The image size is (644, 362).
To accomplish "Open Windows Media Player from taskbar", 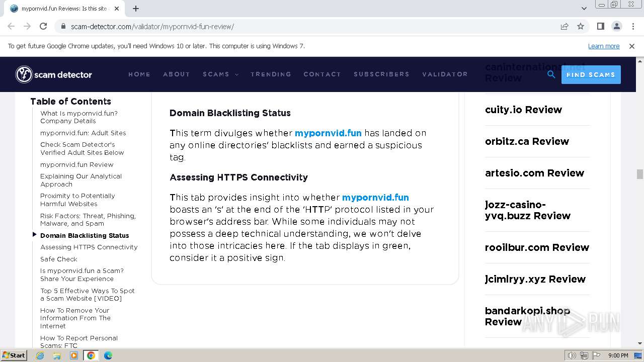I will pyautogui.click(x=74, y=355).
